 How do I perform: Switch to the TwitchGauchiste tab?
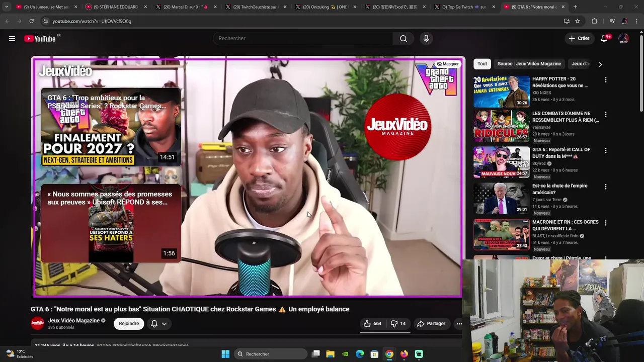tap(256, 7)
